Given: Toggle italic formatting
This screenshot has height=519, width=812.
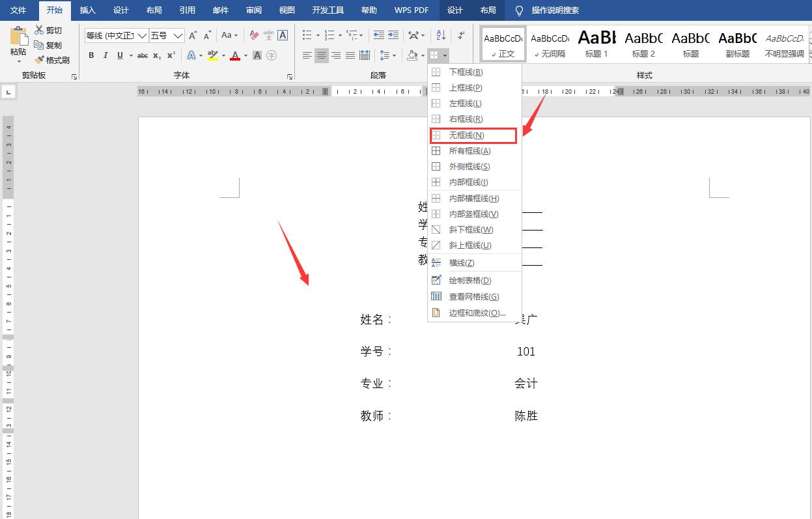Looking at the screenshot, I should (105, 55).
